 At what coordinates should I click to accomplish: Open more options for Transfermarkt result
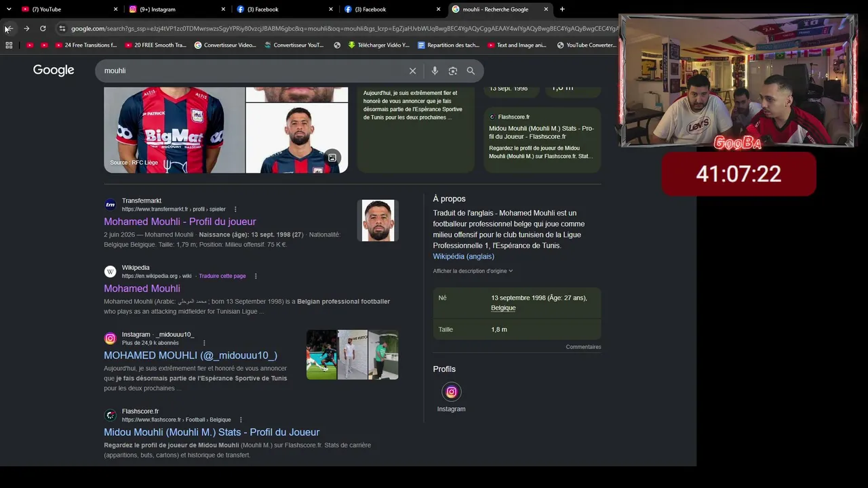coord(235,209)
